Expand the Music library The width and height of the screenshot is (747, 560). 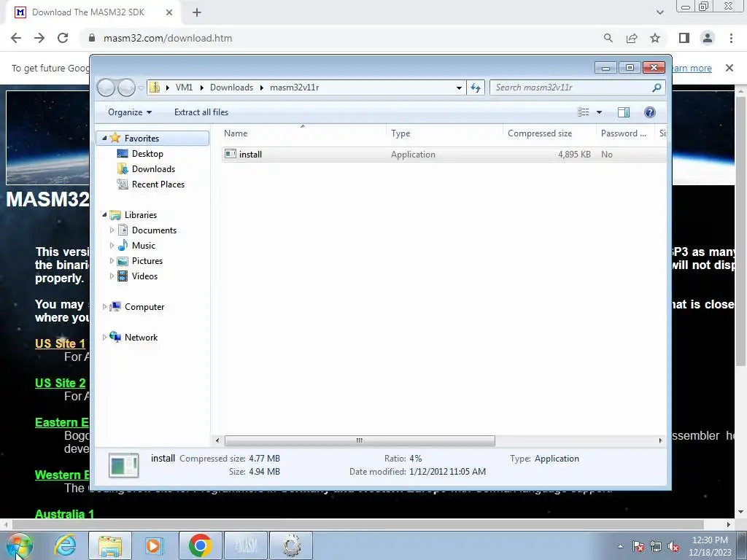112,245
